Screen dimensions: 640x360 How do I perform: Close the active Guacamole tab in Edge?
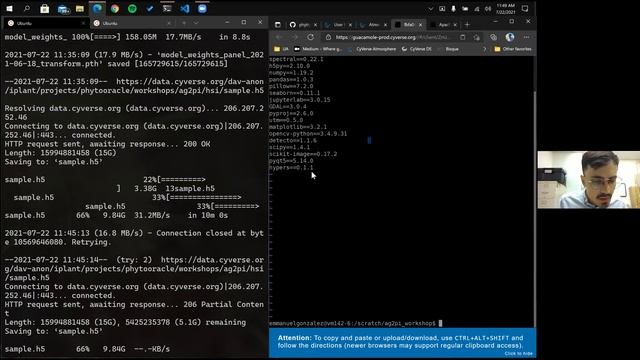420,25
